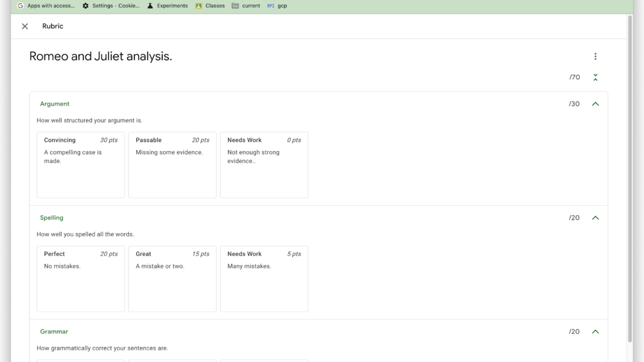
Task: Select Spelling's Needs Work 5 pts level
Action: (x=264, y=279)
